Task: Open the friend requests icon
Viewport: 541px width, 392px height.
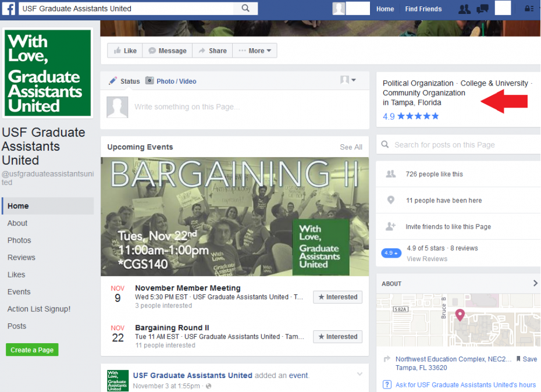Action: [x=464, y=9]
